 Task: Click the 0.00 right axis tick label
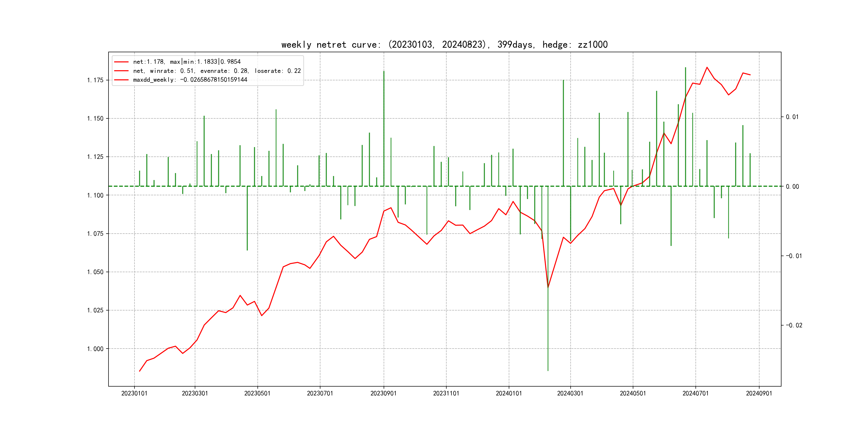pyautogui.click(x=792, y=186)
